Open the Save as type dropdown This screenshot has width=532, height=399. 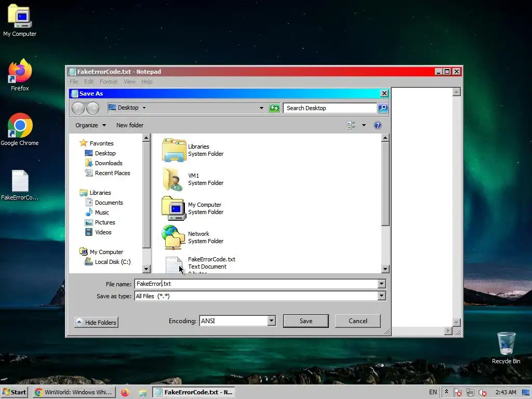(381, 296)
